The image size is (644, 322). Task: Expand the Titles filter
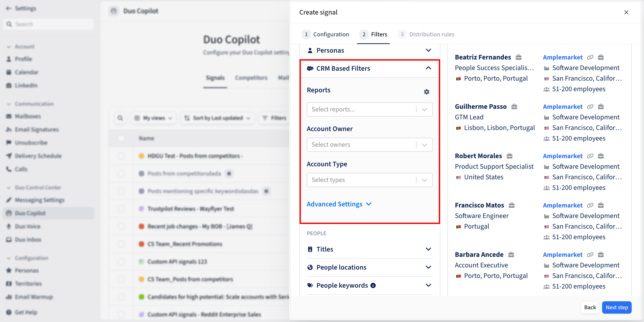coord(370,249)
